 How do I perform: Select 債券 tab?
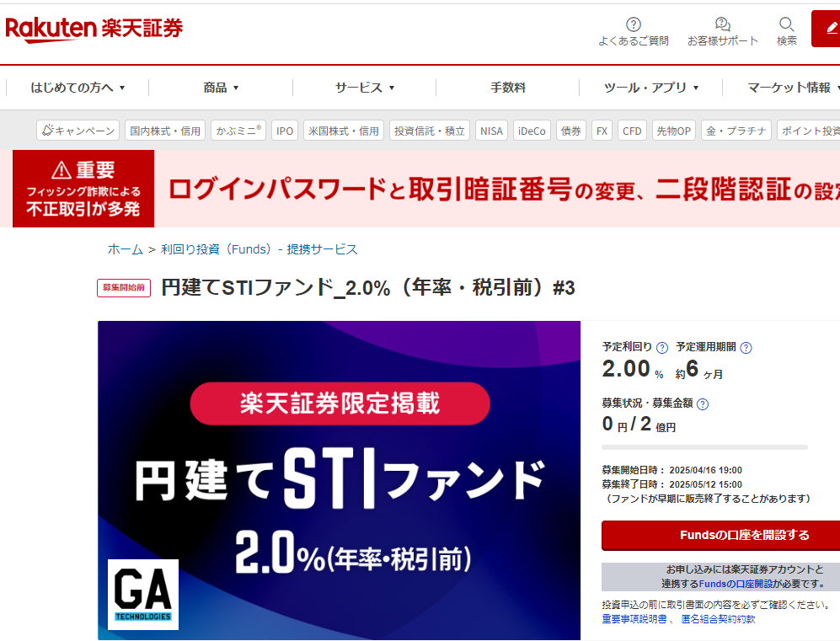point(571,130)
